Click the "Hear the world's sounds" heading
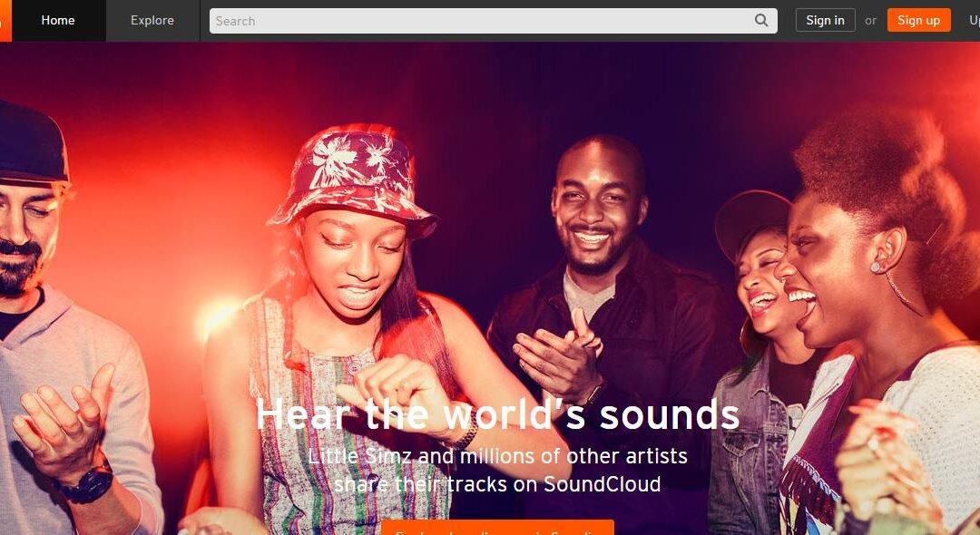Screen dimensions: 980x535 coord(497,414)
